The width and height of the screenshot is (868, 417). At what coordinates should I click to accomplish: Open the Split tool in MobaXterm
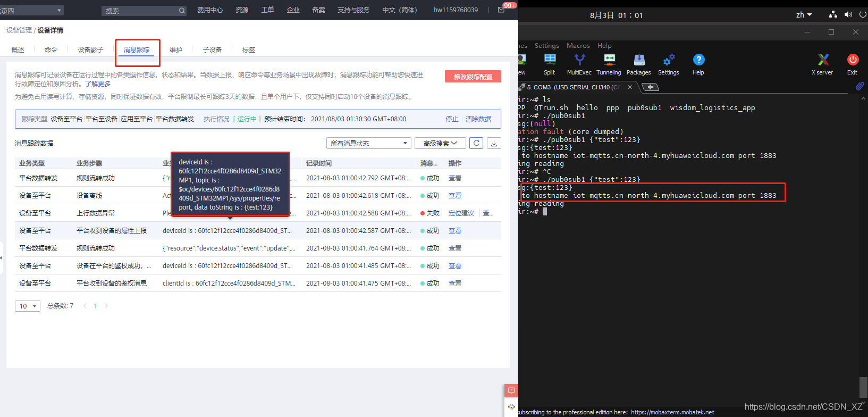[550, 64]
